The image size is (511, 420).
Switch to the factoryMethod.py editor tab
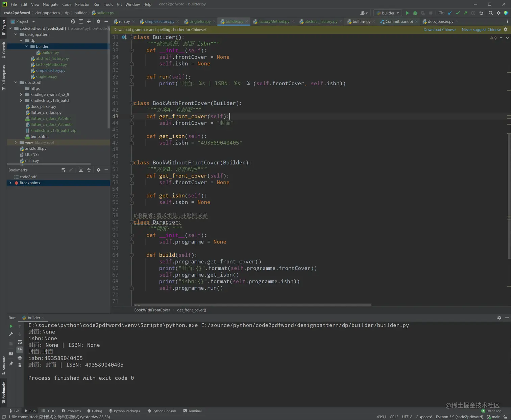[x=273, y=21]
